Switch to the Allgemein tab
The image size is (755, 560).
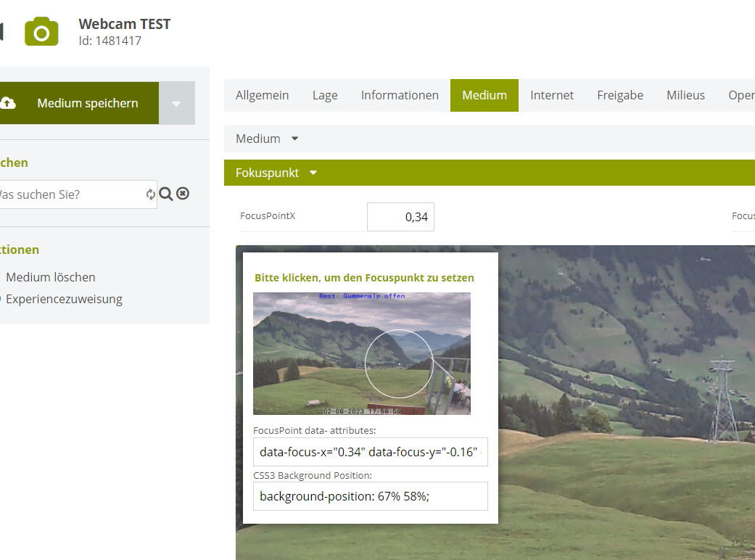[262, 95]
